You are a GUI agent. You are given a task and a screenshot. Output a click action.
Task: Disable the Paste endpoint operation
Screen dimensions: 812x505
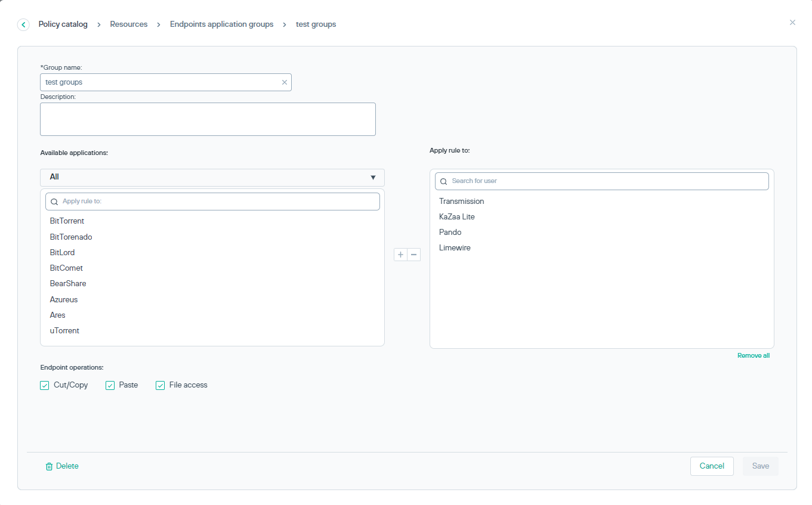tap(110, 385)
